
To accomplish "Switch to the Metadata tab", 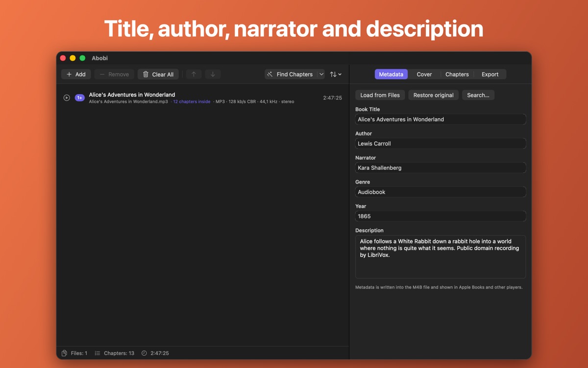I will click(391, 74).
